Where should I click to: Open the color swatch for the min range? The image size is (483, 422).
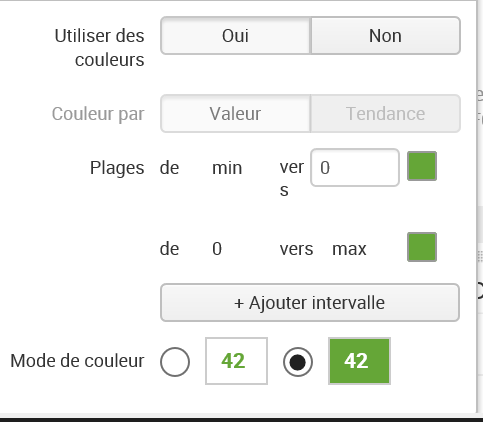(x=422, y=166)
